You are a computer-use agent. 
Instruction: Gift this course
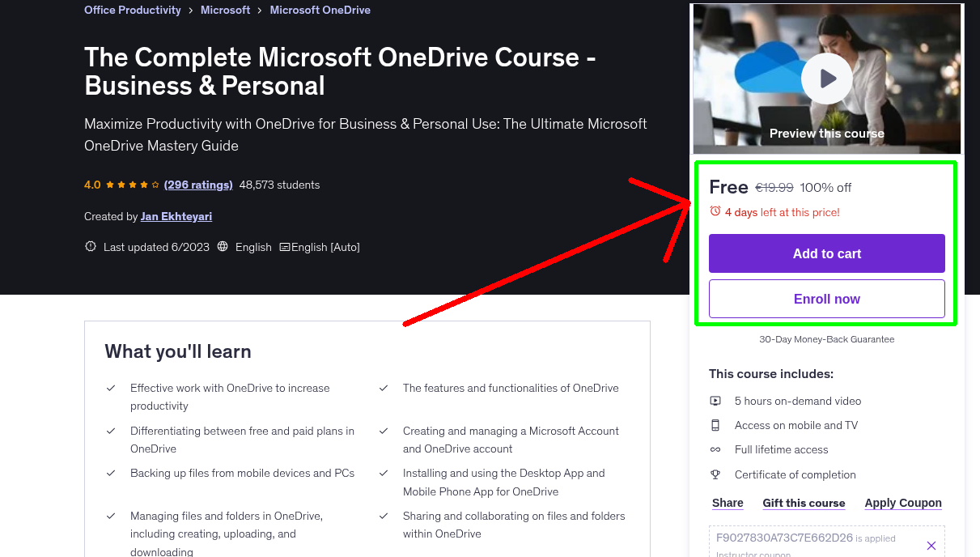pos(804,503)
